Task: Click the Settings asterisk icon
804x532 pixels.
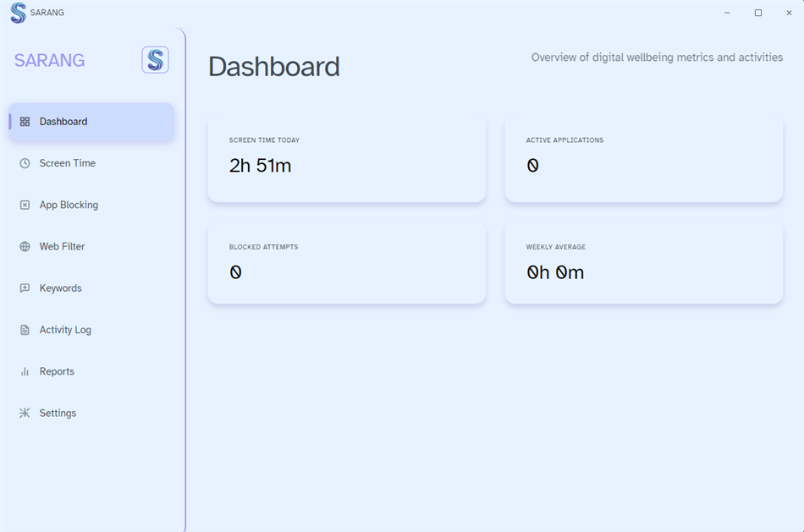Action: (25, 413)
